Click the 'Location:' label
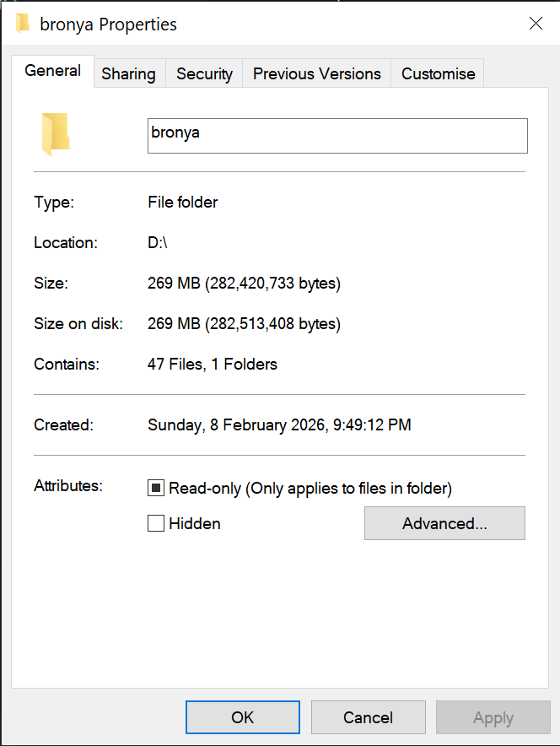Image resolution: width=560 pixels, height=746 pixels. pyautogui.click(x=66, y=243)
